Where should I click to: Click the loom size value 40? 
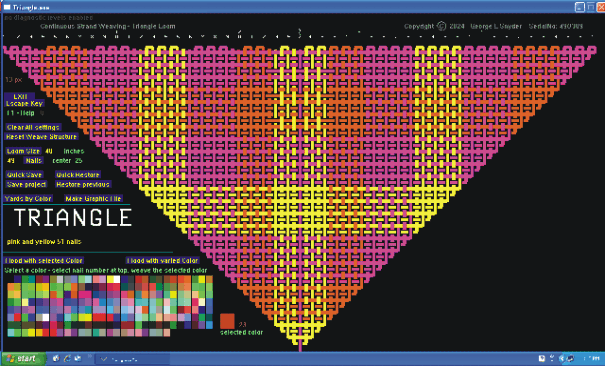(49, 151)
